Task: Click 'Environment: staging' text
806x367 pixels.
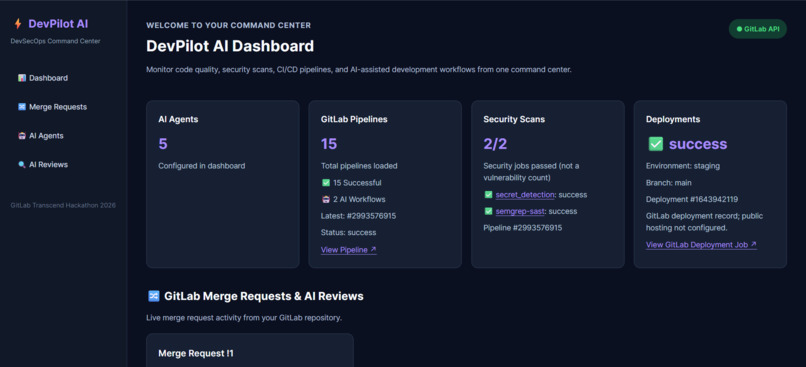Action: tap(683, 166)
